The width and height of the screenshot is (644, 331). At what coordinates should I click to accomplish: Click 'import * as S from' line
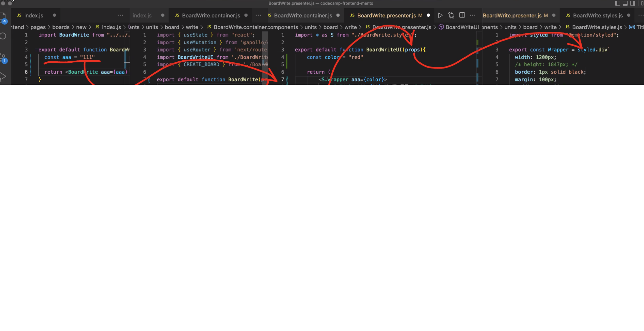point(356,35)
